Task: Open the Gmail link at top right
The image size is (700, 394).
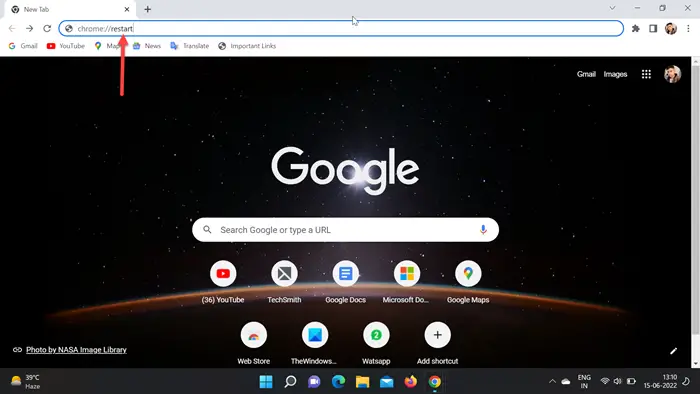Action: tap(586, 74)
